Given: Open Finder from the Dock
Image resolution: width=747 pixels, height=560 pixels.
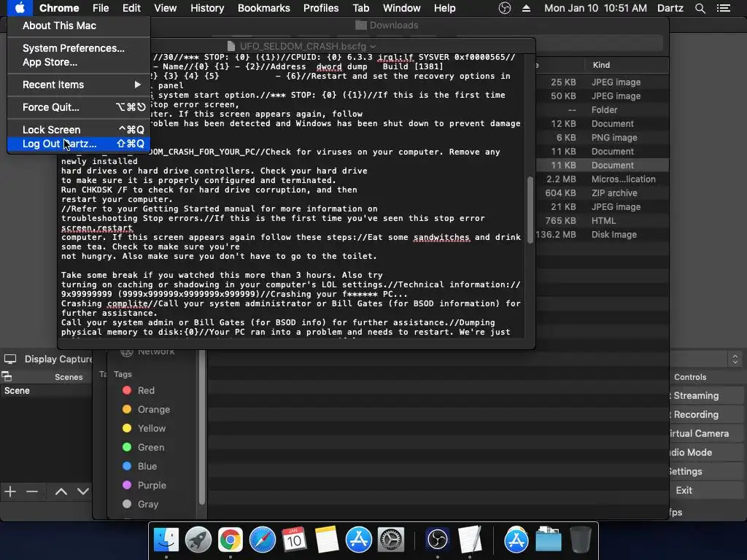Looking at the screenshot, I should (166, 540).
